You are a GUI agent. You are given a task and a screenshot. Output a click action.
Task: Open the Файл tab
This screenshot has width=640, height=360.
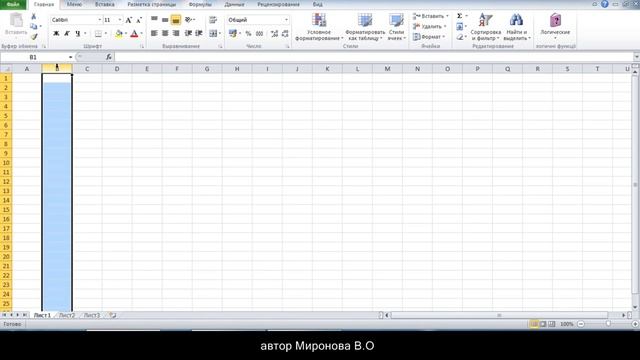pos(13,4)
